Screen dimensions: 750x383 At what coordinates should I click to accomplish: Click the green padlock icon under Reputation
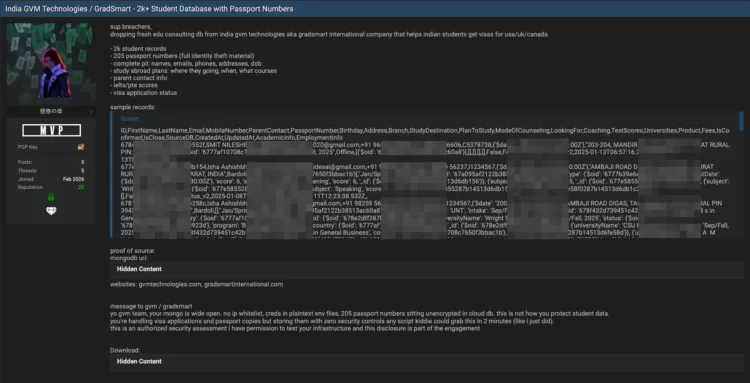(51, 197)
